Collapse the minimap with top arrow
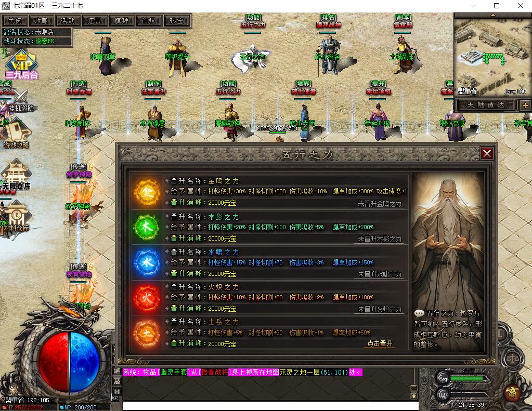The width and height of the screenshot is (532, 411). coord(492,15)
